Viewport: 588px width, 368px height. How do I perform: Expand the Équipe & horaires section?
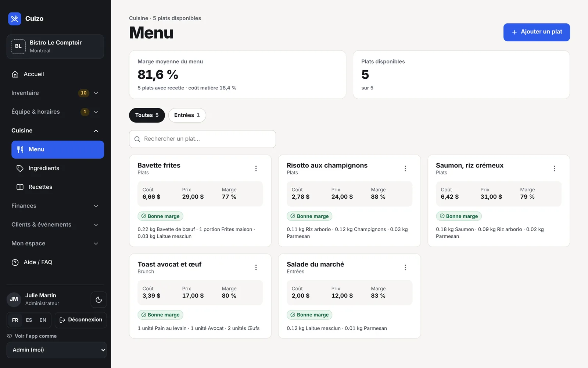click(55, 112)
